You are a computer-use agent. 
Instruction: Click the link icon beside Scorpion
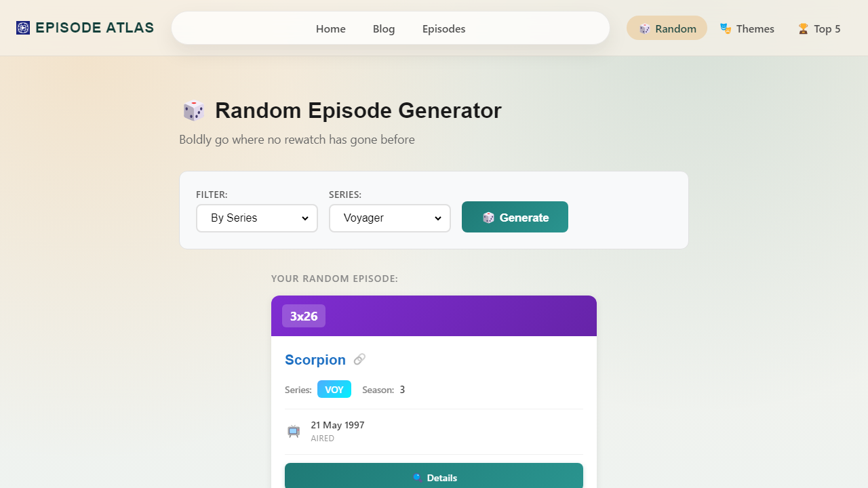coord(359,359)
